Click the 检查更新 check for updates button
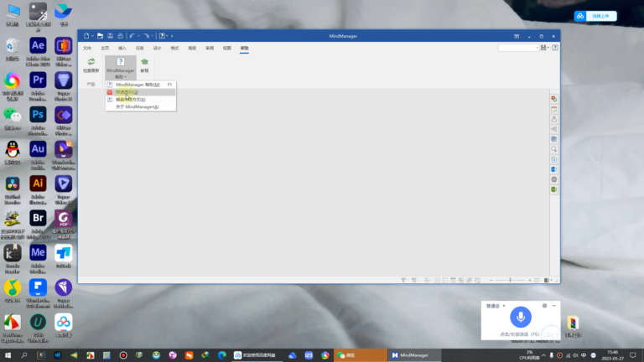Screen dimensions: 644x362 click(x=91, y=65)
